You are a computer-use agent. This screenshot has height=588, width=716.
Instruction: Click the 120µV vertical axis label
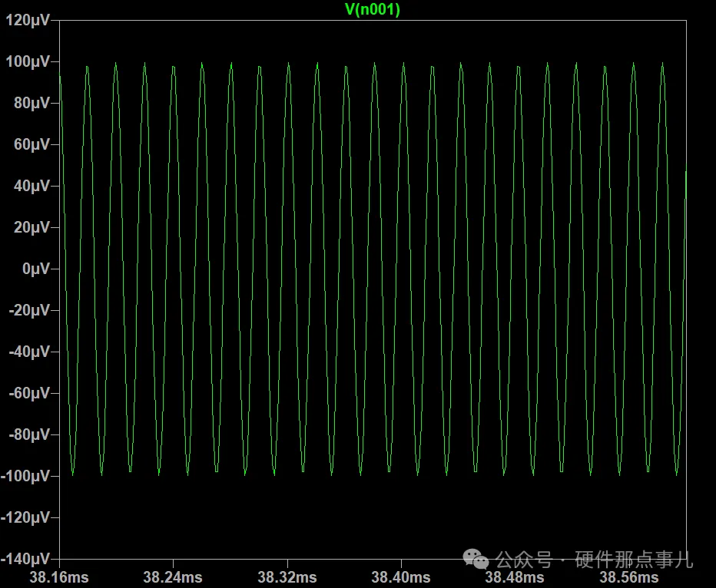pyautogui.click(x=28, y=21)
